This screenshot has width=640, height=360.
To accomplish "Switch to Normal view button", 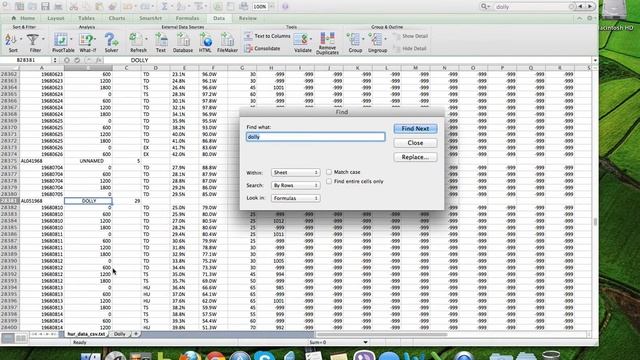I will pyautogui.click(x=8, y=338).
